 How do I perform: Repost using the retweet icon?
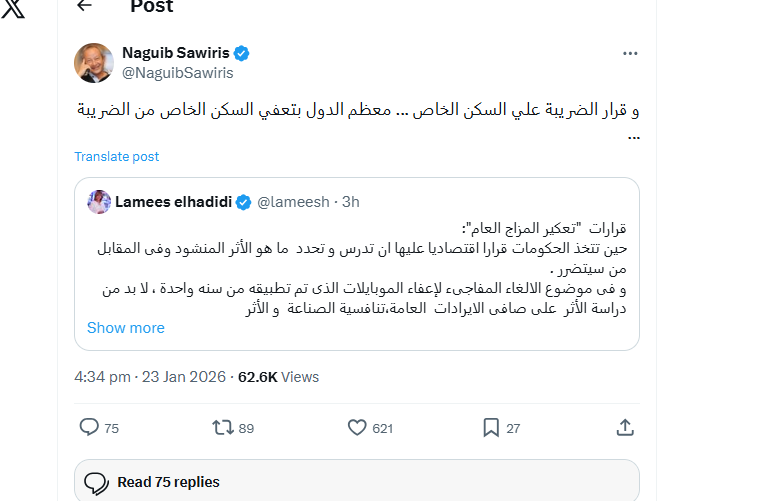[x=223, y=428]
